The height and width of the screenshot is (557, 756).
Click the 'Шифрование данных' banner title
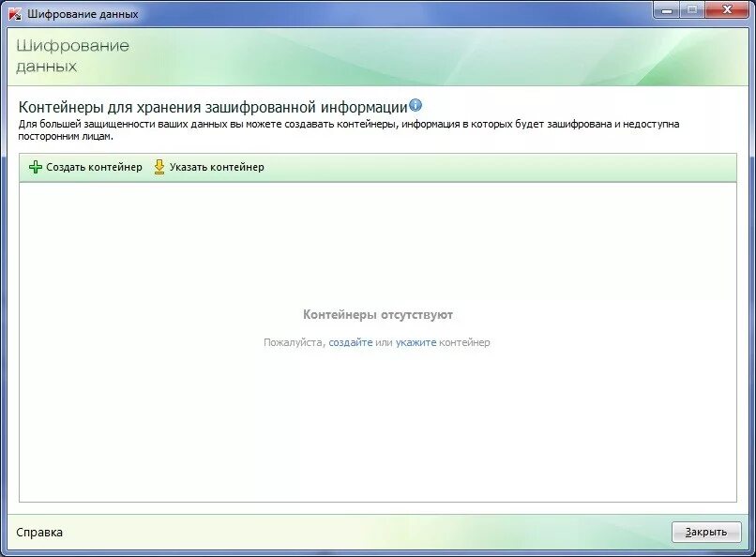[x=73, y=55]
